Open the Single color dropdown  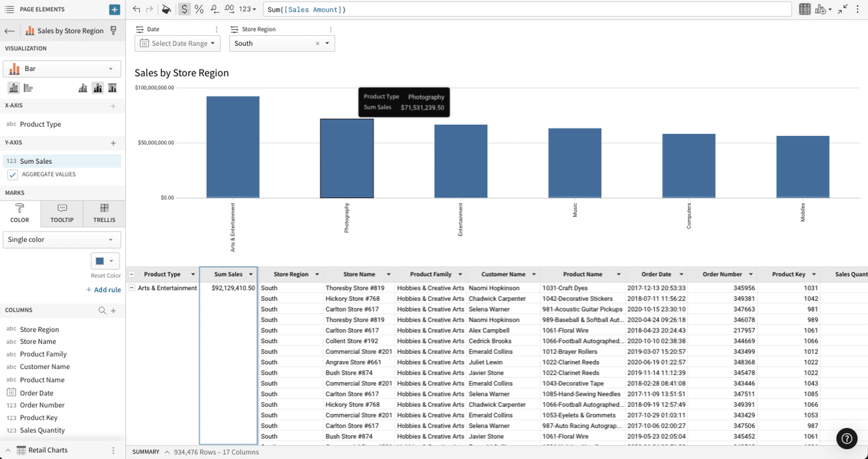[x=62, y=240]
